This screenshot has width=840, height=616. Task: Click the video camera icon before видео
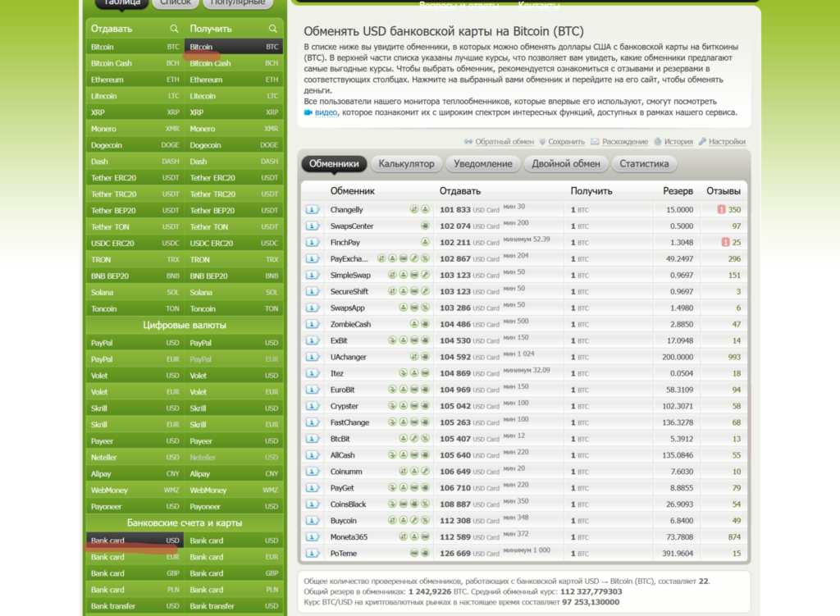click(x=308, y=112)
